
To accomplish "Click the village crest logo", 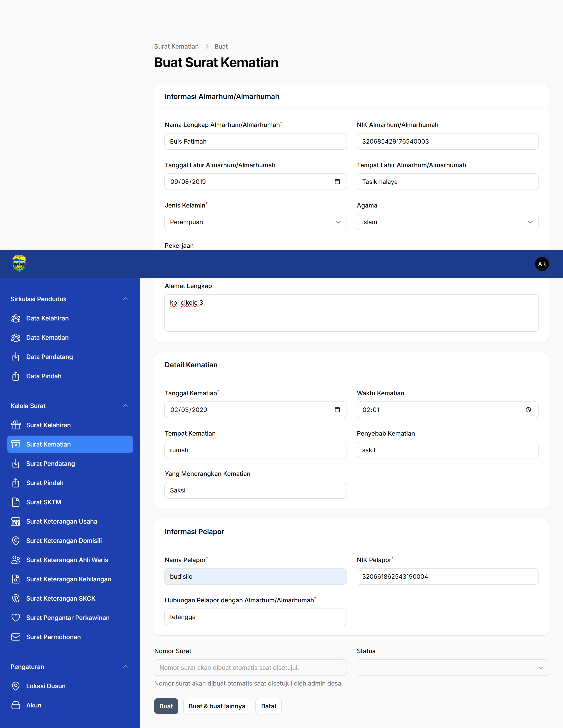I will click(x=19, y=264).
